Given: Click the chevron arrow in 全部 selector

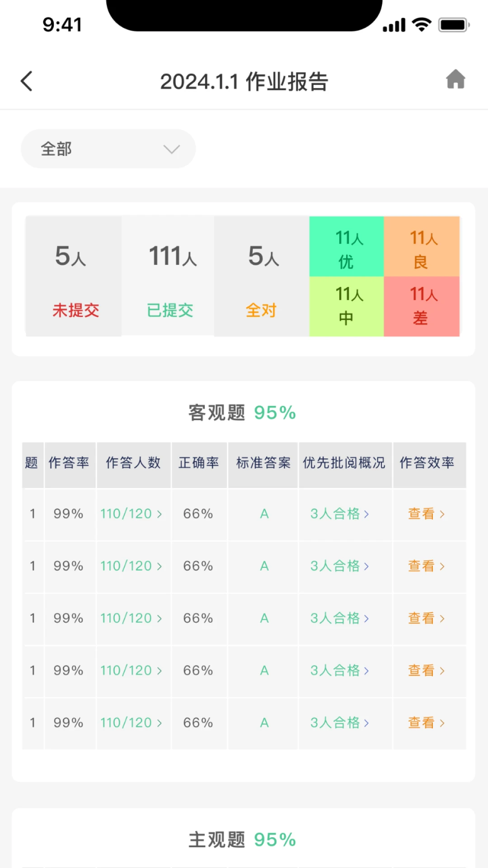Looking at the screenshot, I should 172,149.
